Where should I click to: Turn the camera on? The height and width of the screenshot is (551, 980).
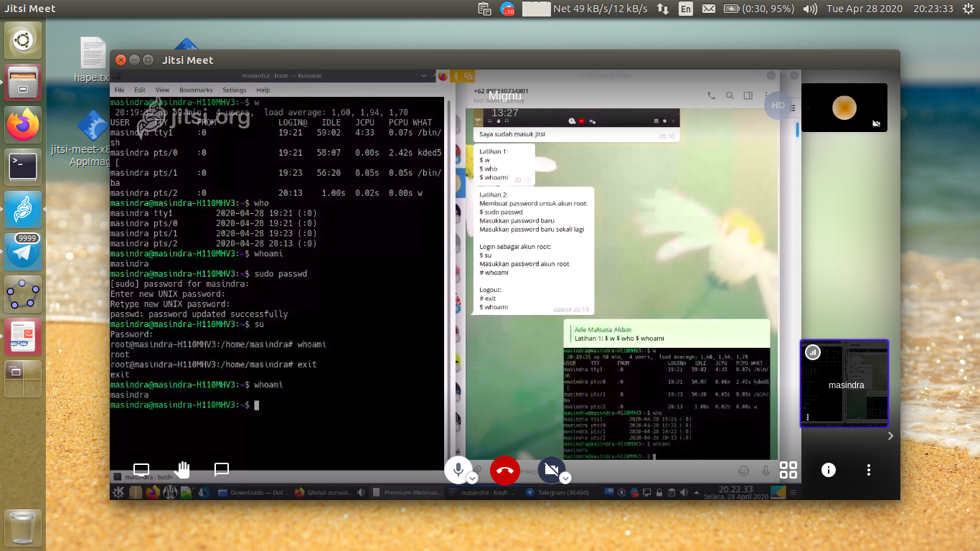click(x=551, y=470)
